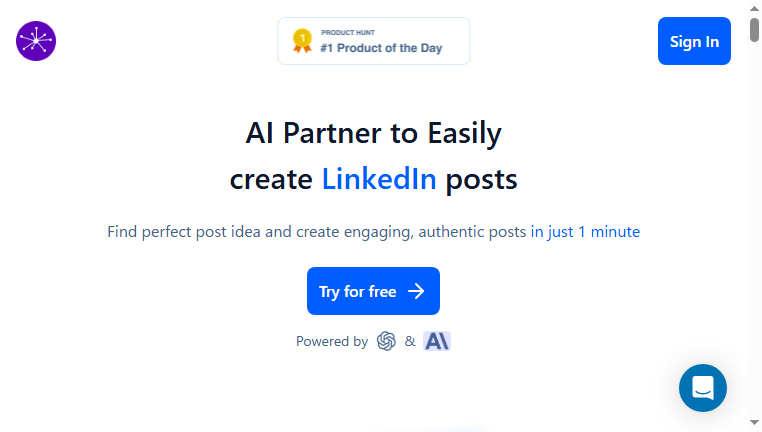Screen dimensions: 762x432
Task: Click the purple network logo icon
Action: click(36, 41)
